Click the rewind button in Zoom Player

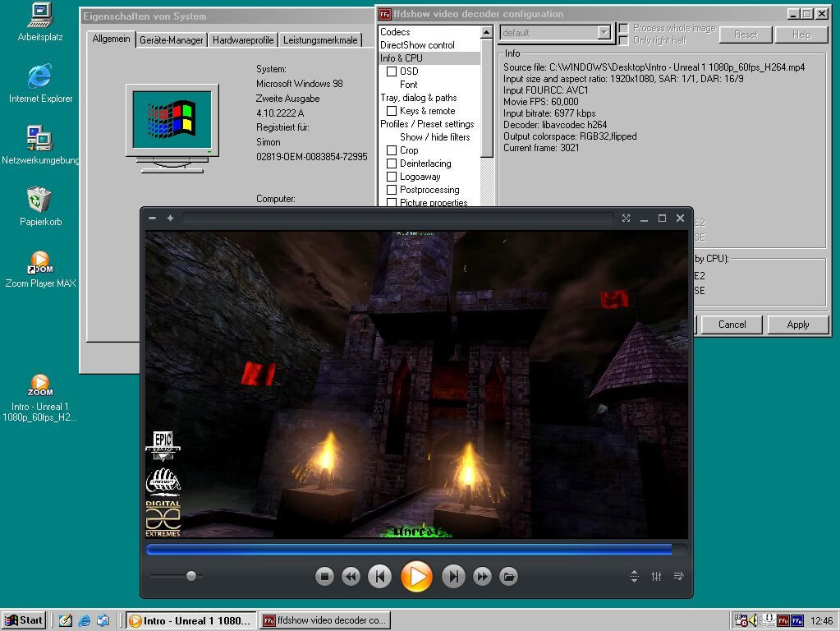click(351, 576)
